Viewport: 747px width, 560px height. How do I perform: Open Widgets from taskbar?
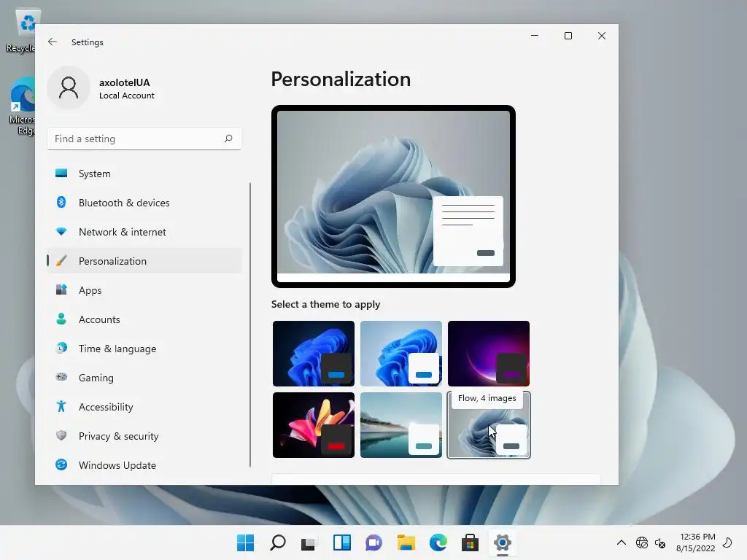(342, 542)
